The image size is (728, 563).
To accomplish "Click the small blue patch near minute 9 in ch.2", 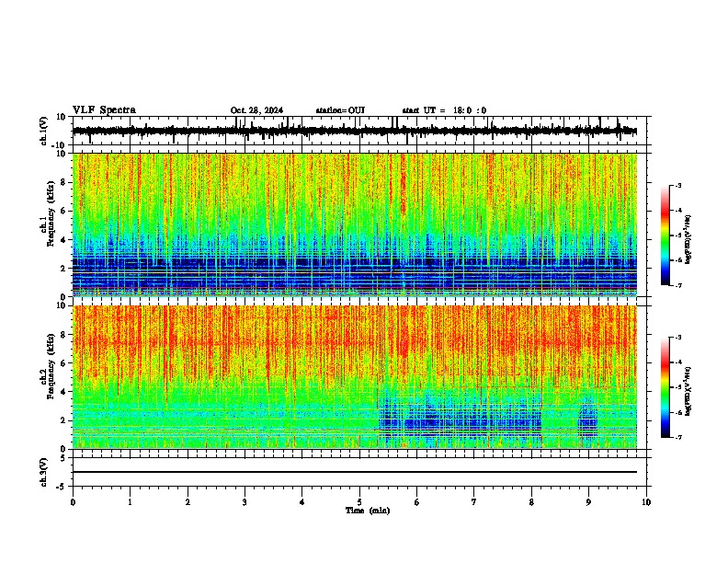I will (587, 419).
